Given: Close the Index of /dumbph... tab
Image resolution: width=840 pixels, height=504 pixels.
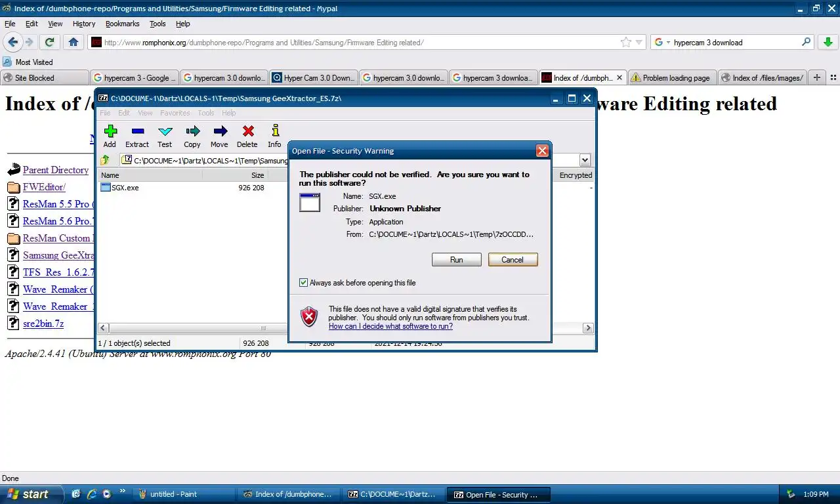Looking at the screenshot, I should 619,77.
